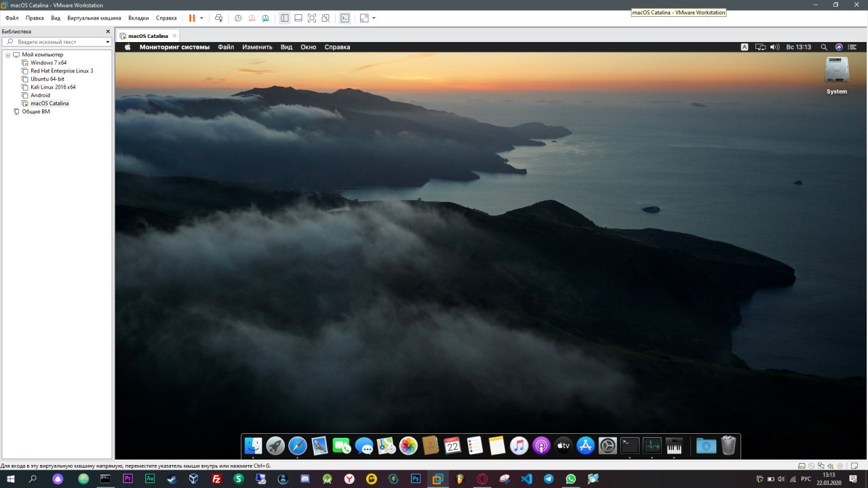
Task: Open Visual Studio Code from the taskbar
Action: (526, 479)
